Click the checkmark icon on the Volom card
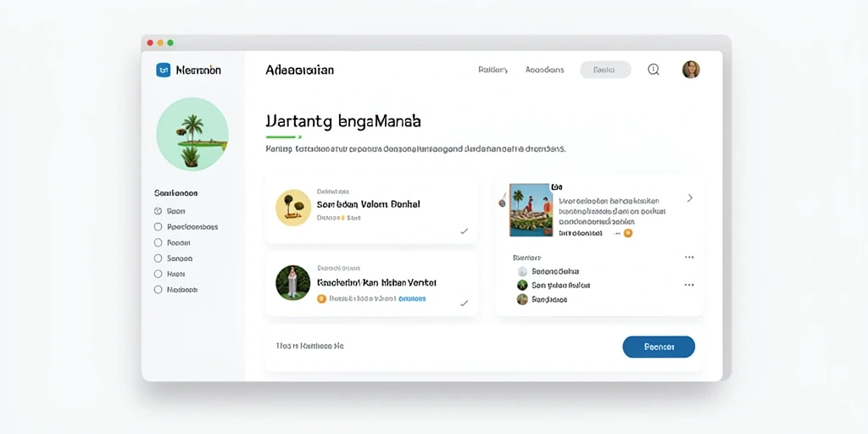Viewport: 868px width, 434px height. click(x=464, y=231)
